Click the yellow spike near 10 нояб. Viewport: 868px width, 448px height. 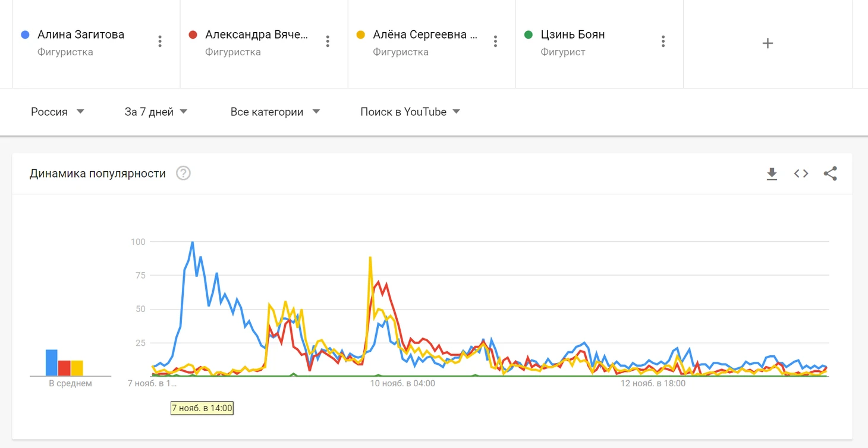(370, 257)
